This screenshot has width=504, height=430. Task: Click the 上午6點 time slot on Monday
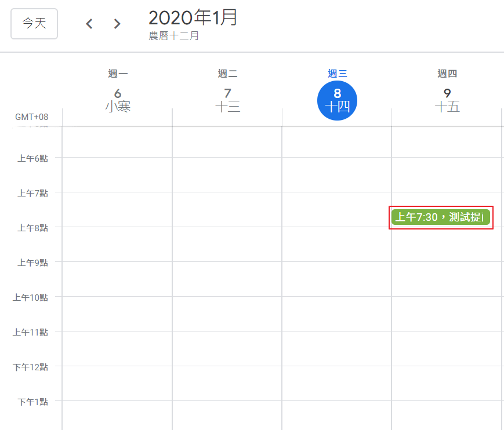coord(117,174)
